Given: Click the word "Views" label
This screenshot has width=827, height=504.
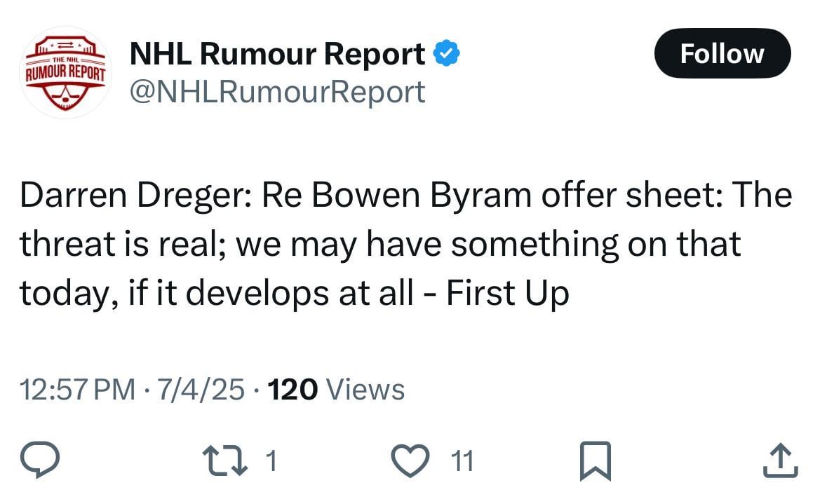Looking at the screenshot, I should click(x=366, y=390).
